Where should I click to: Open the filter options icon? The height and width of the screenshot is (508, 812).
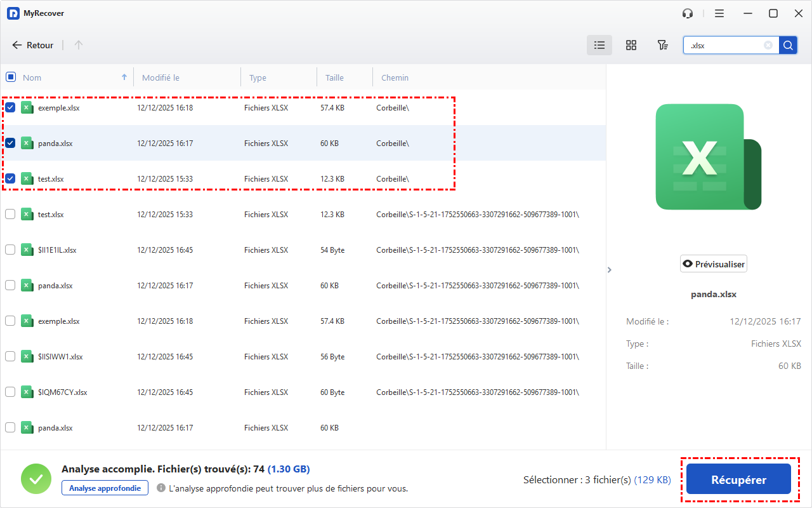662,45
